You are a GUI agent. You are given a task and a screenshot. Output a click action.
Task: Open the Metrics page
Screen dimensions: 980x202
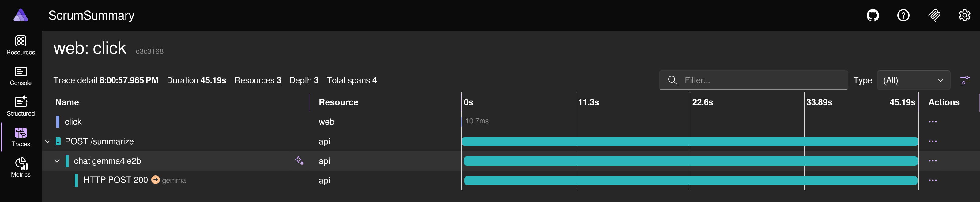(21, 167)
